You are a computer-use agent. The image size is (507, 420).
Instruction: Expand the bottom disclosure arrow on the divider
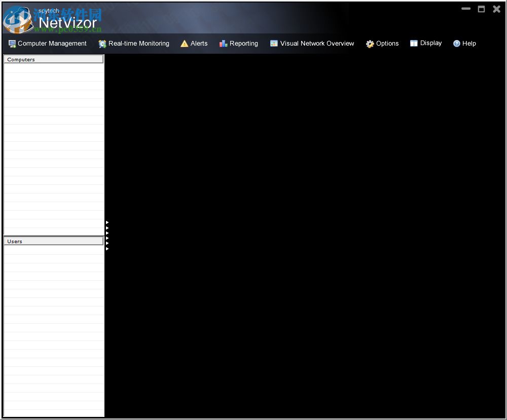106,249
